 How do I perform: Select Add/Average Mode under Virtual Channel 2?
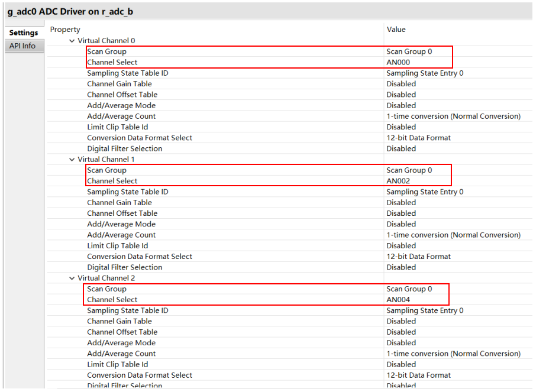pyautogui.click(x=121, y=343)
